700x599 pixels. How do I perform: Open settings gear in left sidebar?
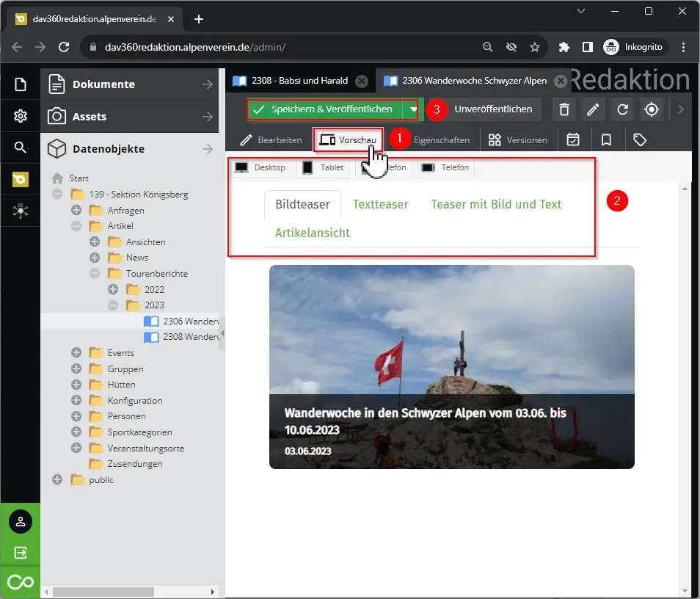tap(21, 116)
